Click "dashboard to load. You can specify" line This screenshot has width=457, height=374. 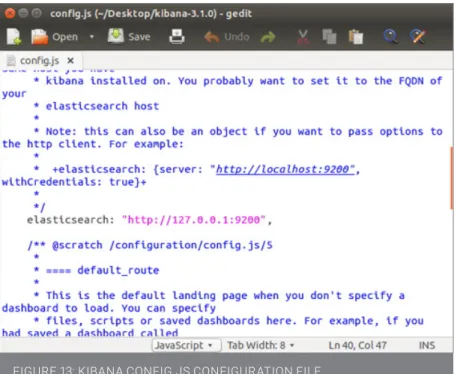pyautogui.click(x=109, y=308)
